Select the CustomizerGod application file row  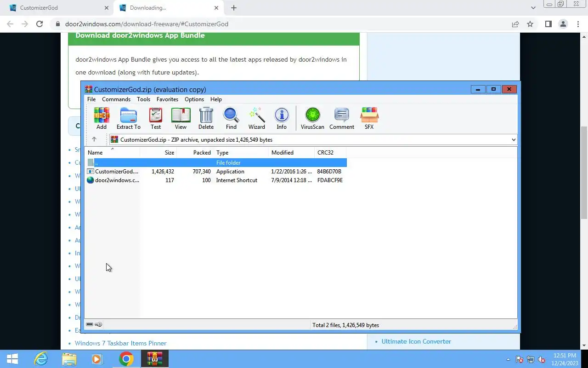click(x=216, y=172)
